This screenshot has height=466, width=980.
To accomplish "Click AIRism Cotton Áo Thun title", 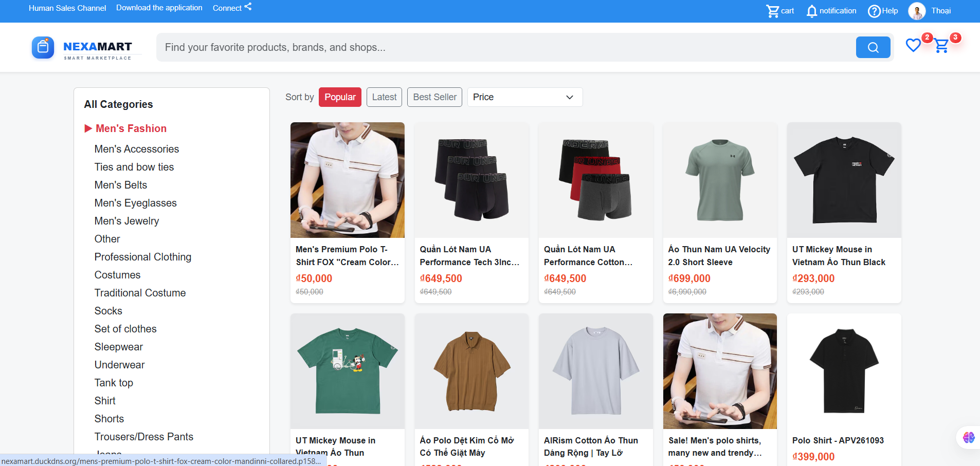I will pyautogui.click(x=591, y=446).
